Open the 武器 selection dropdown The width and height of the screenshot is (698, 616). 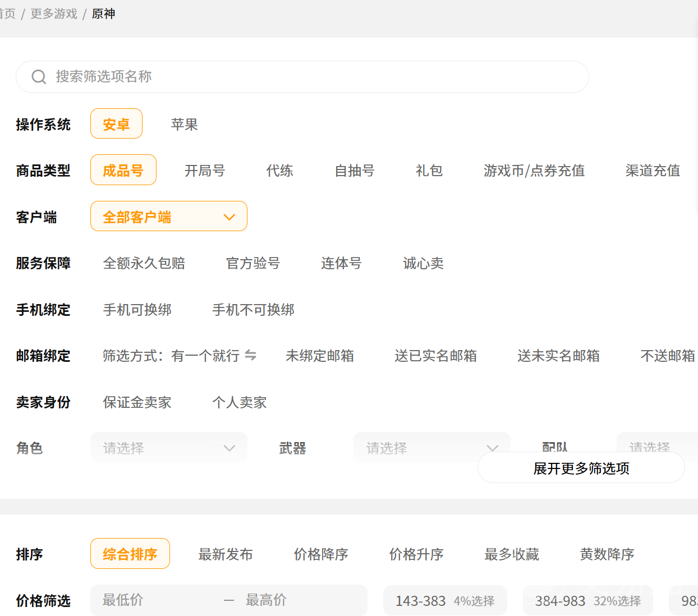431,448
